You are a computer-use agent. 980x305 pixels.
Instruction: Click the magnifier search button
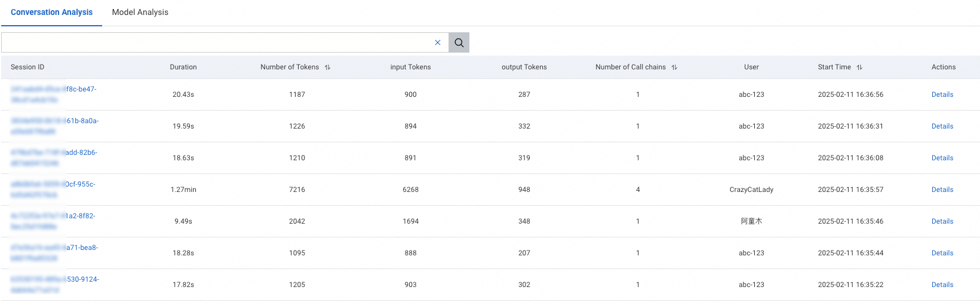tap(459, 42)
